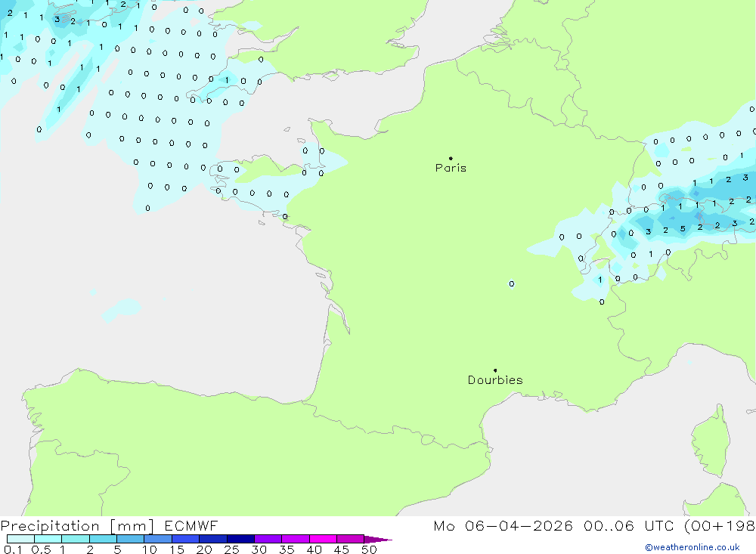Pick the 30–35 mm legend color
Viewport: 756px width, 554px height.
[268, 539]
